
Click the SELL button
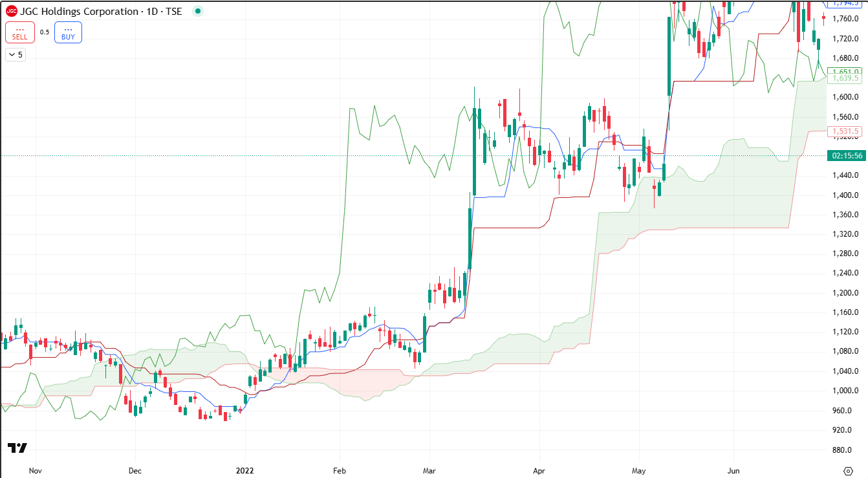coord(20,32)
